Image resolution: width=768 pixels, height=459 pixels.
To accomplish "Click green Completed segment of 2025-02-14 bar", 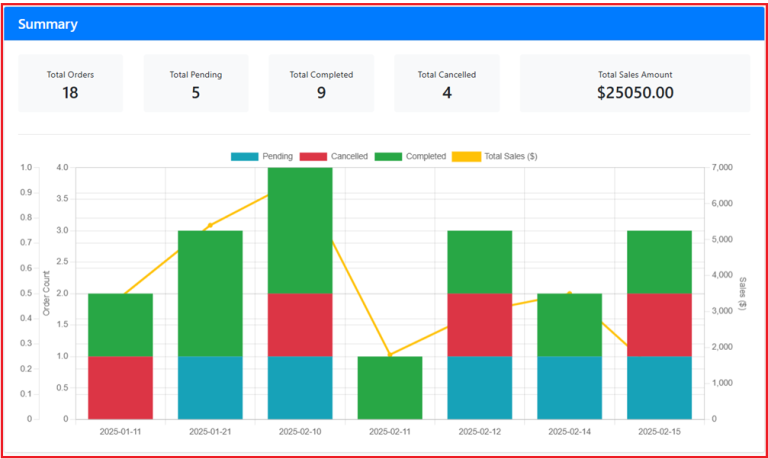I will tap(570, 324).
